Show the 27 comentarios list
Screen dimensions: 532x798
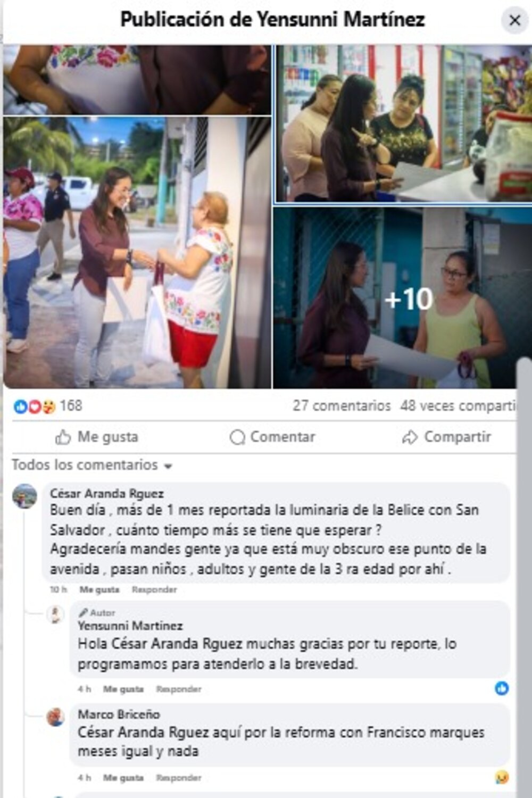(342, 406)
